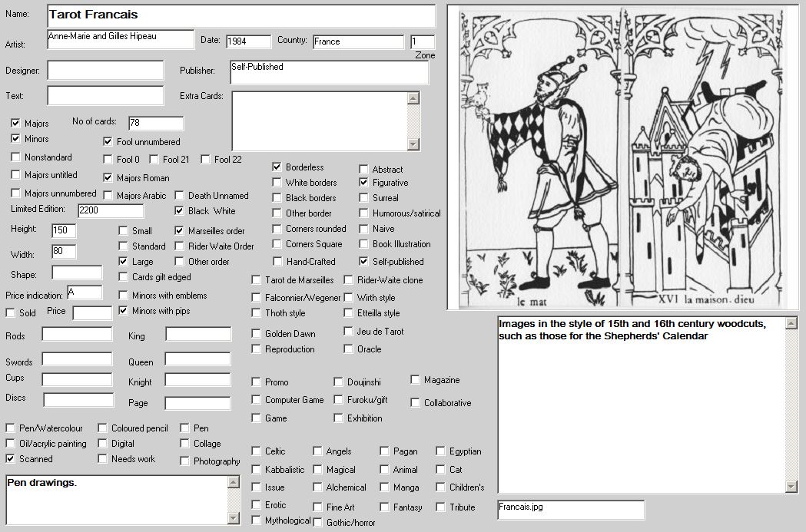Screen dimensions: 806x532
Task: Focus the Publisher text box
Action: [x=329, y=73]
